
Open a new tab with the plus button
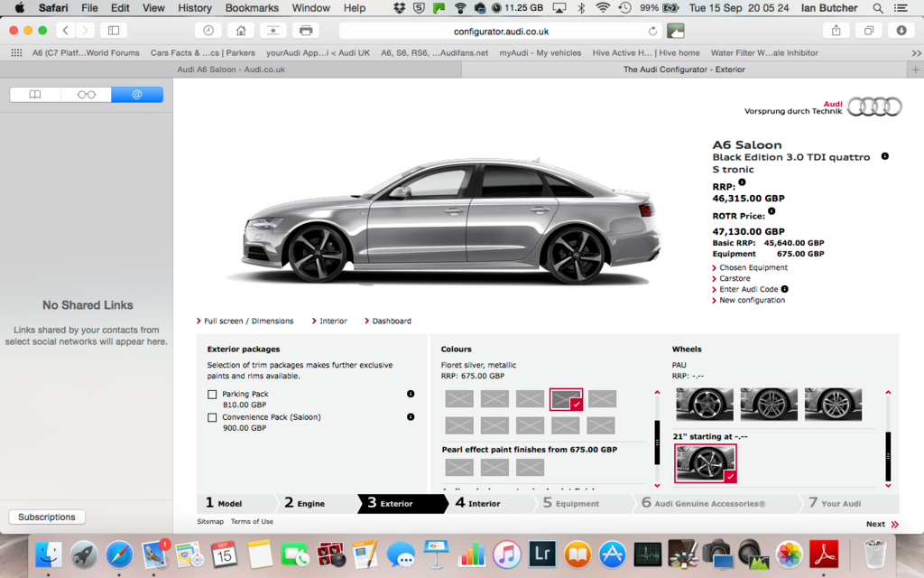(915, 70)
